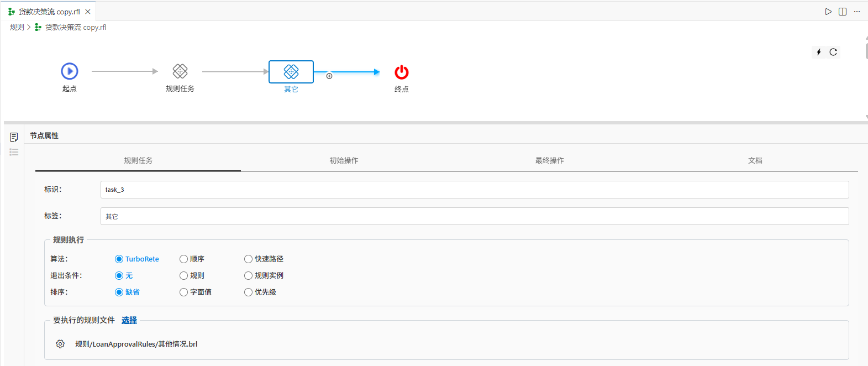Image resolution: width=868 pixels, height=366 pixels.
Task: Open the more actions ellipsis menu
Action: (x=857, y=12)
